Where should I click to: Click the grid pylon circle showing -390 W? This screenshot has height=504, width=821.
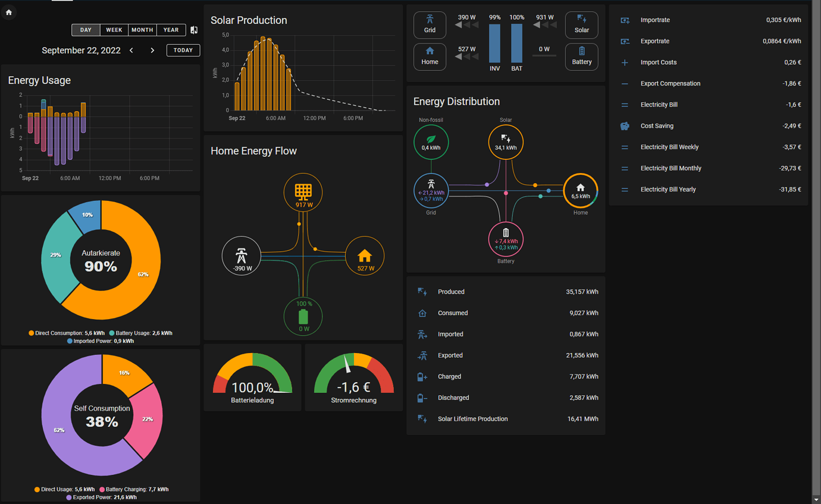(x=241, y=256)
